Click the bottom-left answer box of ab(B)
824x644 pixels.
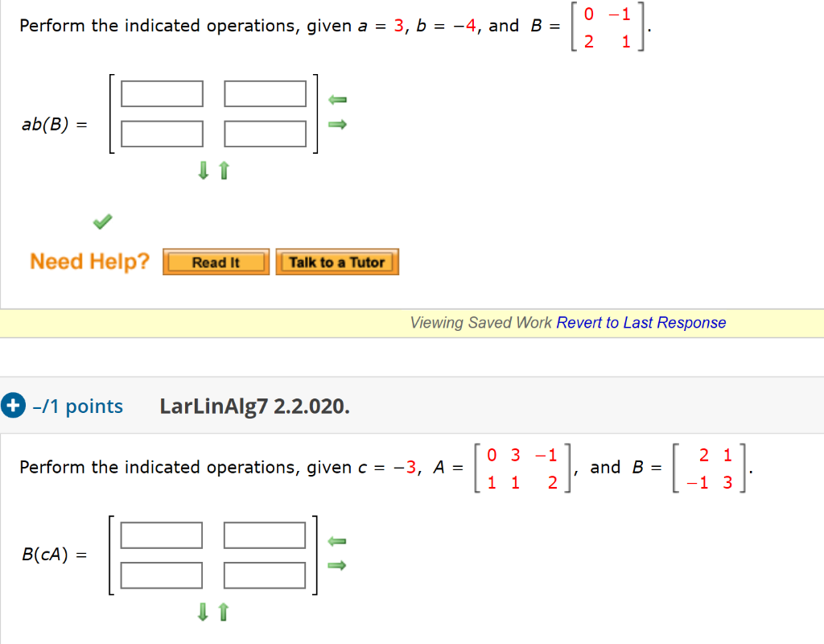click(161, 134)
